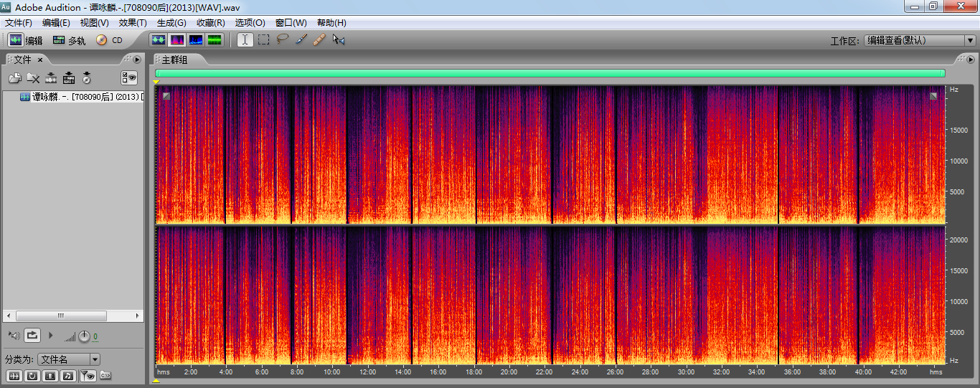Close the selected file in Files panel
Viewport: 980px width, 388px height.
[x=33, y=78]
